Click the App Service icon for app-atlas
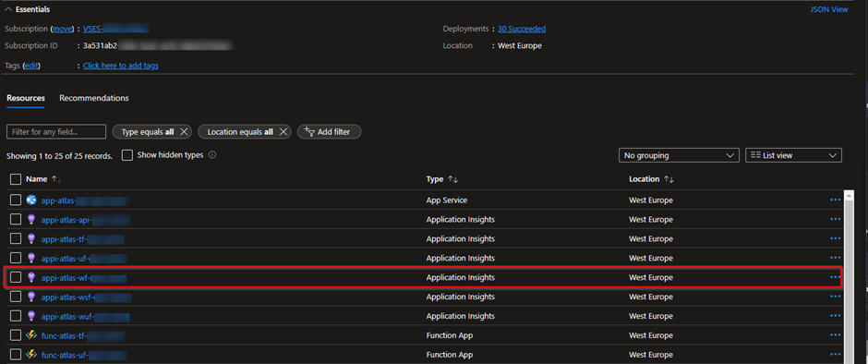 coord(31,200)
